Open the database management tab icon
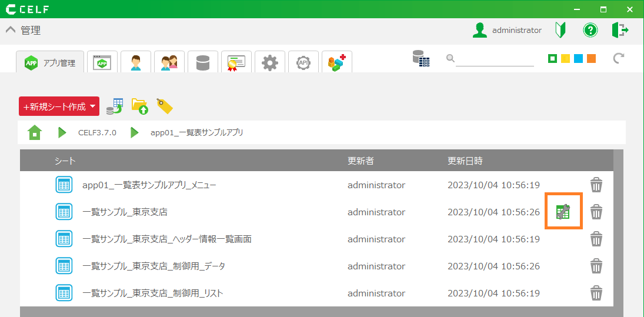644x317 pixels. [203, 62]
